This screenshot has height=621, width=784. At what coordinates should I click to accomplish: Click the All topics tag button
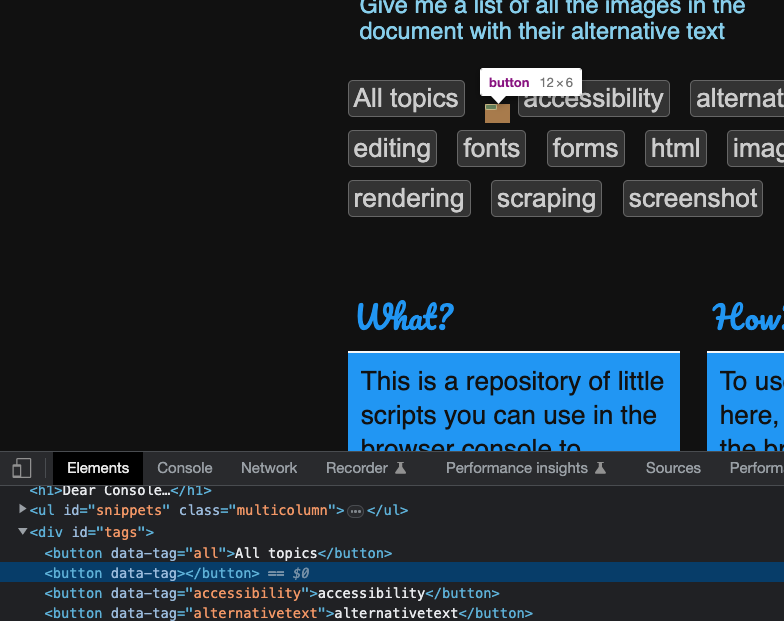[406, 98]
